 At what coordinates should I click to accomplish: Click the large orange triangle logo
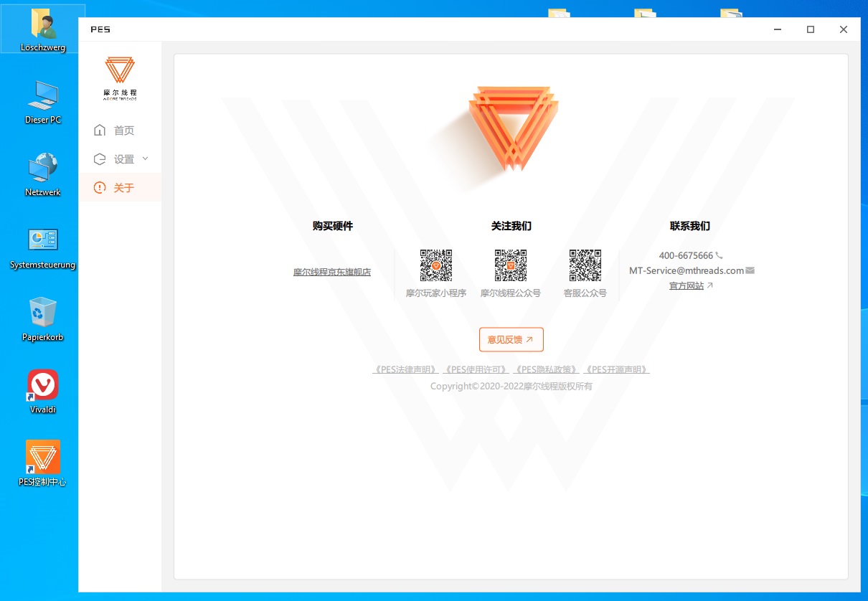pos(512,128)
